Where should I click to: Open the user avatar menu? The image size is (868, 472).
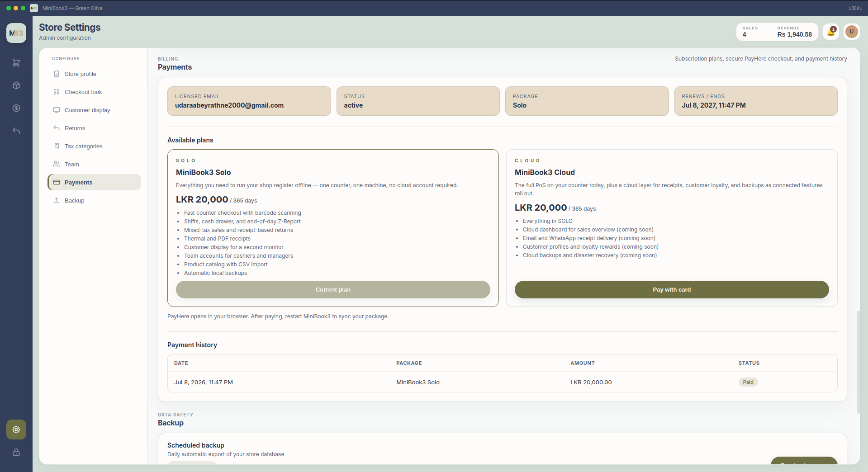852,32
